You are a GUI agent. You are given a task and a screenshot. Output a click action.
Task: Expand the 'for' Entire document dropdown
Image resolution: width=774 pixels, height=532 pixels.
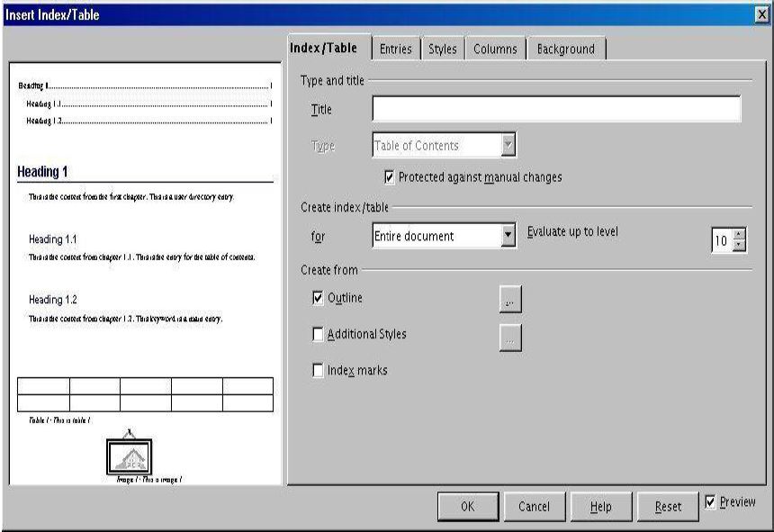pos(444,236)
